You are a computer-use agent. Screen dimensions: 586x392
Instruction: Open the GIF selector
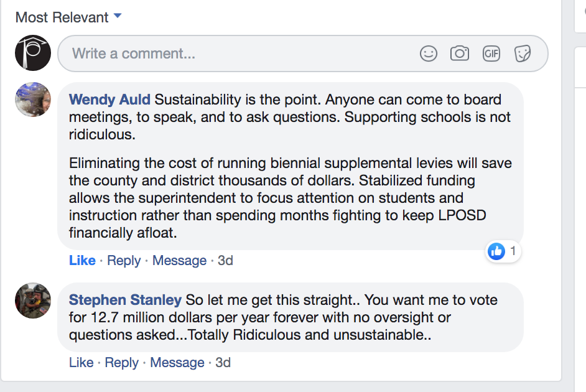491,54
